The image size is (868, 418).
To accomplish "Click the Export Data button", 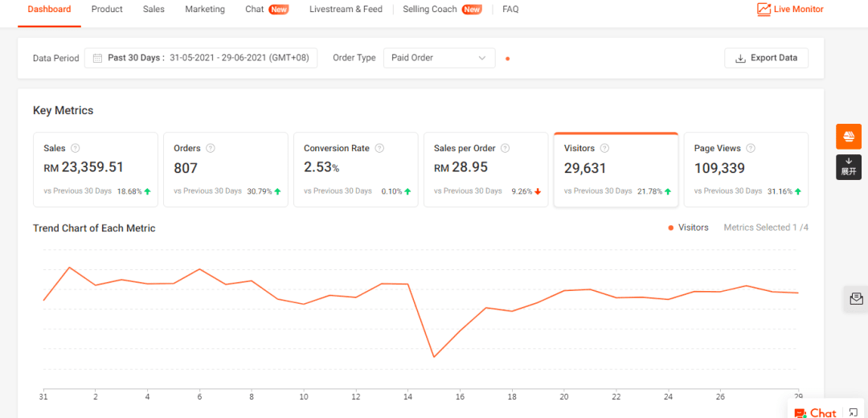I will 766,58.
